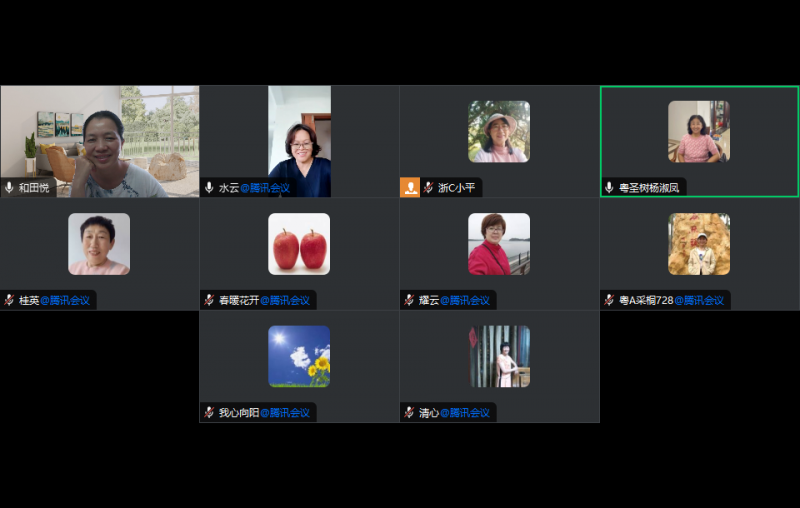Viewport: 800px width, 508px height.
Task: Click the muted mic icon beside 我心向阳
Action: 209,412
